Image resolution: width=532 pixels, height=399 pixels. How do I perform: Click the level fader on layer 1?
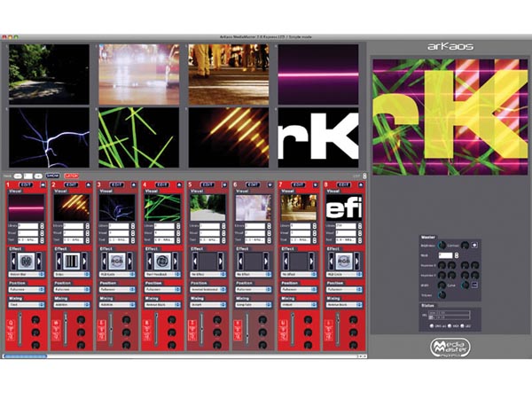[x=20, y=329]
